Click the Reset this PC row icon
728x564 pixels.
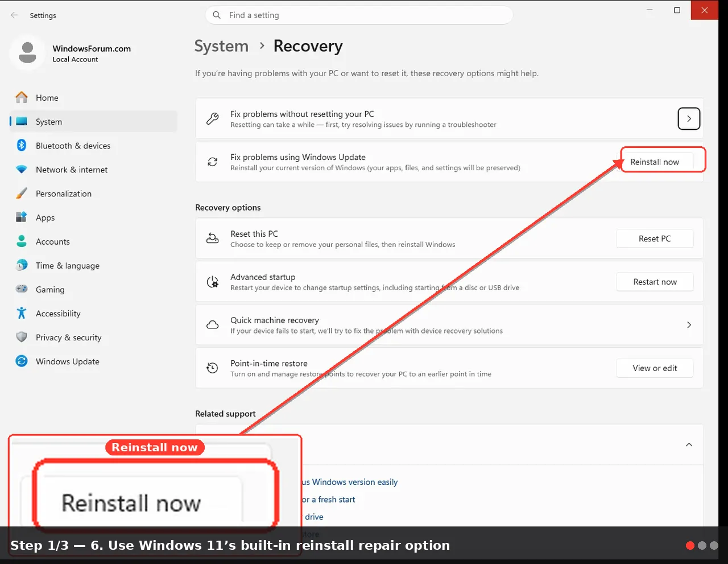click(x=213, y=238)
